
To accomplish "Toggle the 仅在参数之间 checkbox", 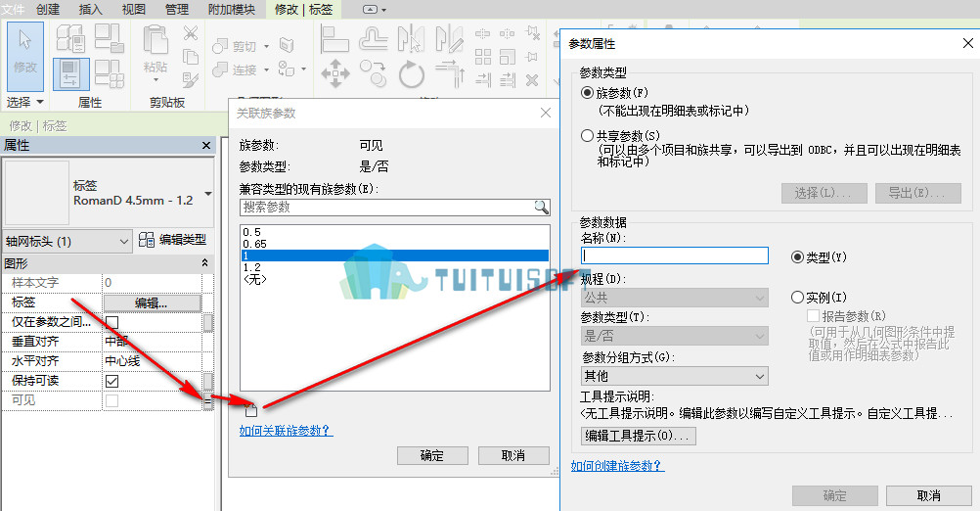I will click(111, 322).
